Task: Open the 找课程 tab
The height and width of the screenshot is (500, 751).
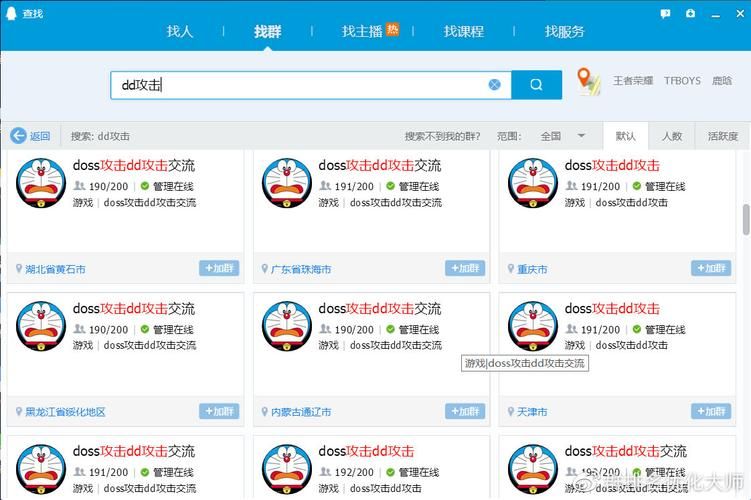Action: point(463,32)
